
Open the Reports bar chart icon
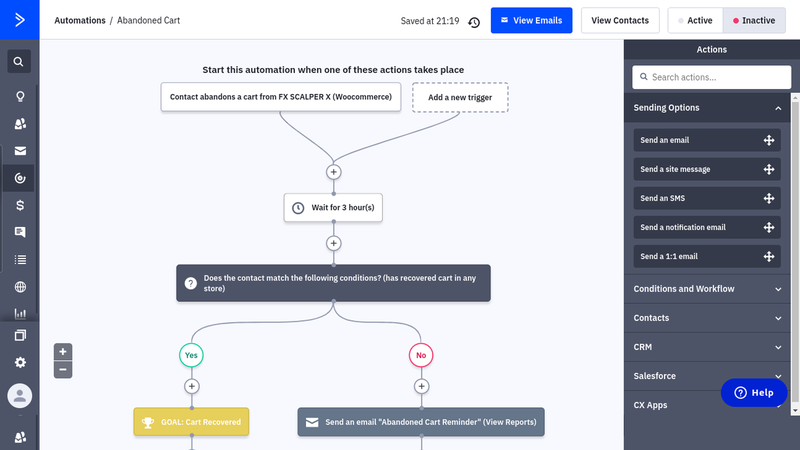tap(20, 313)
